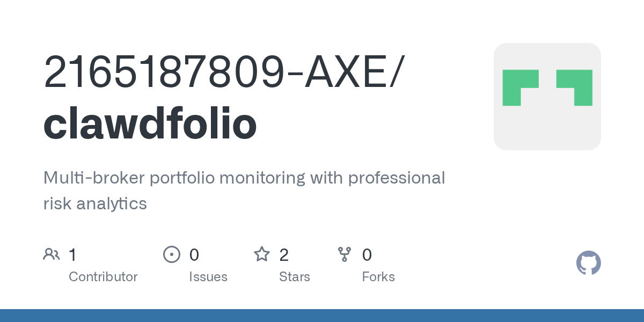Click the issues count number 0
This screenshot has width=644, height=322.
pos(194,255)
